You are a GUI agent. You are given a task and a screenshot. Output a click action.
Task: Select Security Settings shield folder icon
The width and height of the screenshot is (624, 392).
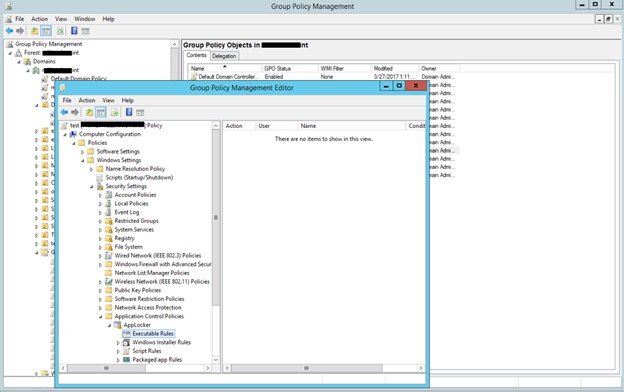point(100,186)
